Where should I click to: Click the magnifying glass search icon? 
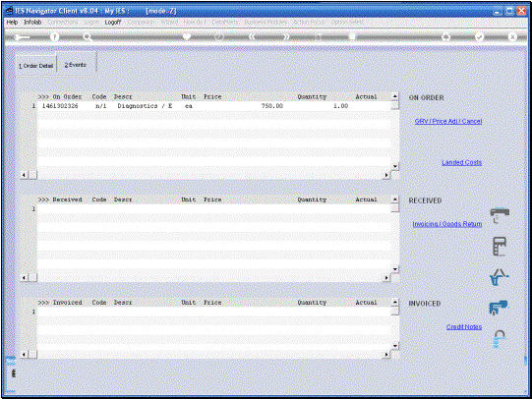point(88,37)
